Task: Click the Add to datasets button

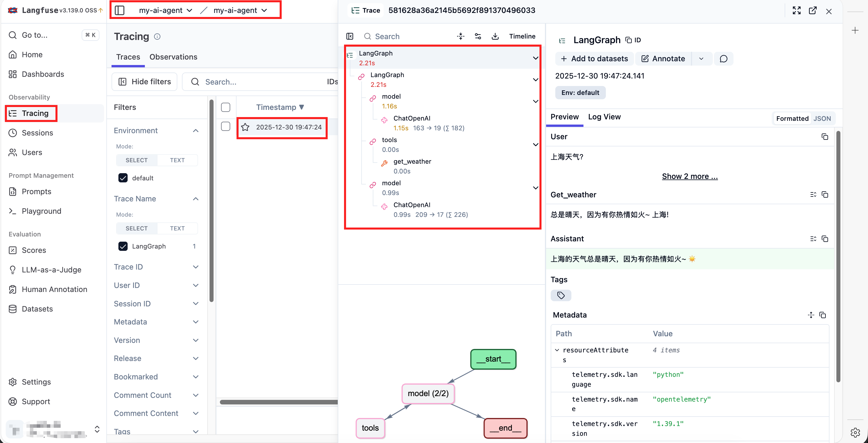Action: (594, 59)
